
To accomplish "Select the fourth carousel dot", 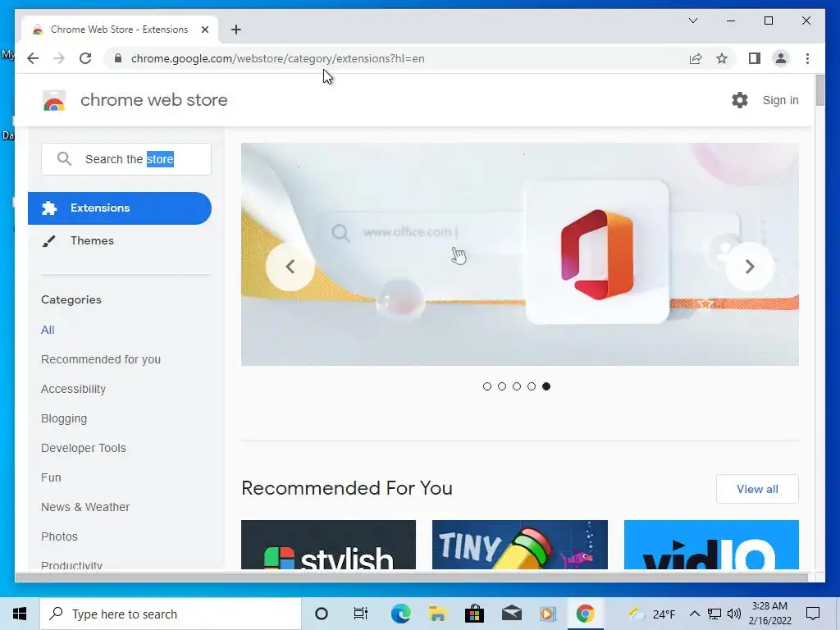I will [x=532, y=386].
